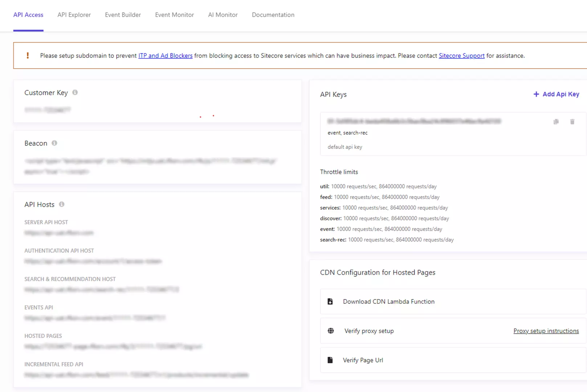Switch to the AI Monitor tab

point(223,15)
